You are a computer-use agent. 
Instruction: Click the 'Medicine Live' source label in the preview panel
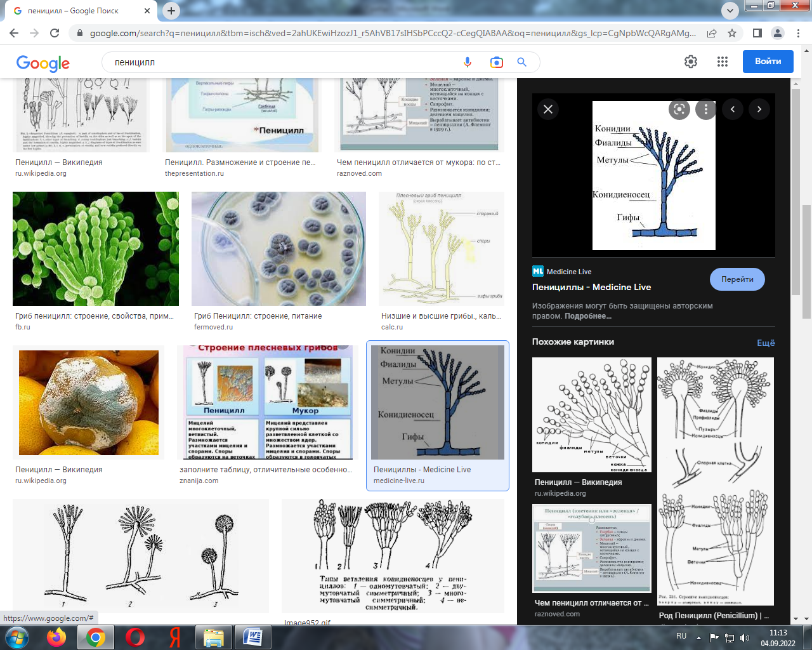pos(569,272)
